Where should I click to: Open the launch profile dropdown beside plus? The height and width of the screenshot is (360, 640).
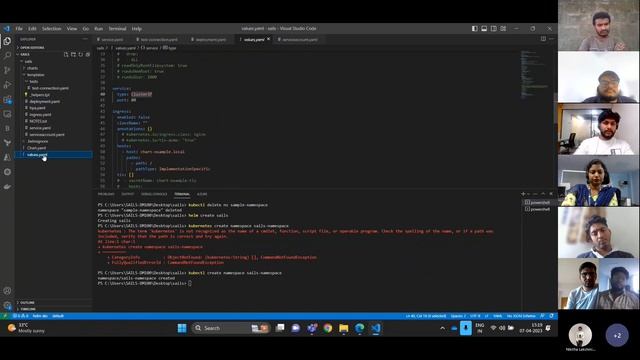point(529,194)
